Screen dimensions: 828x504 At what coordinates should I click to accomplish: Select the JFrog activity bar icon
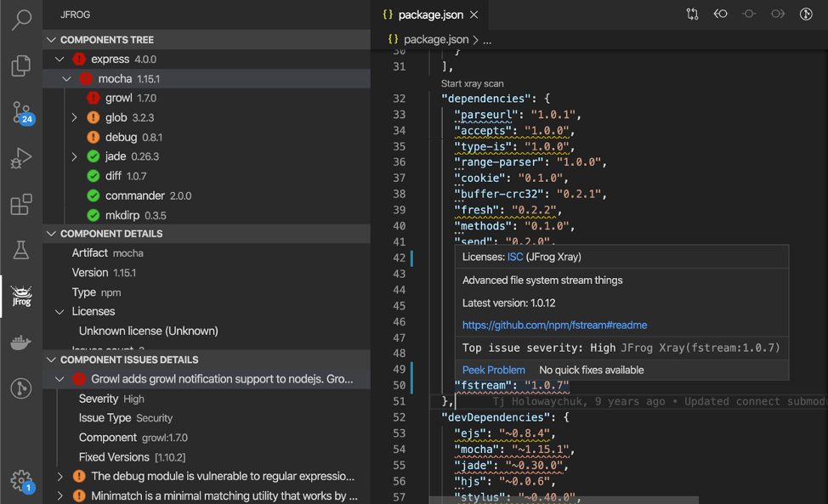(x=21, y=296)
